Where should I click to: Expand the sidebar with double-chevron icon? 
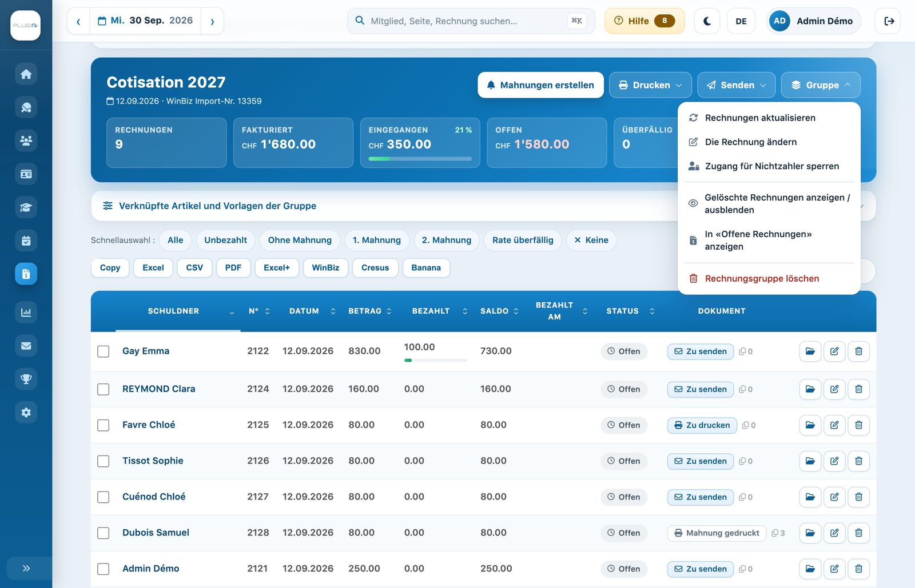point(26,569)
